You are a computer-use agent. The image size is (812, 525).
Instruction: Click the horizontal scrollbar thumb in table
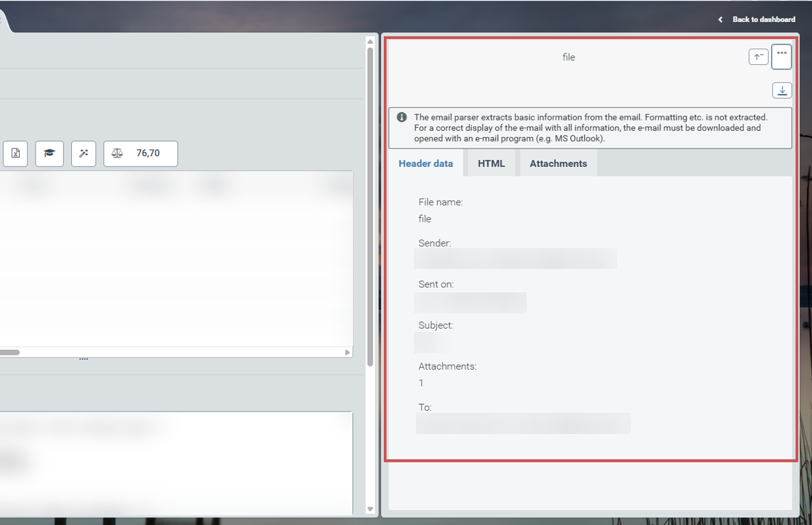[x=8, y=353]
